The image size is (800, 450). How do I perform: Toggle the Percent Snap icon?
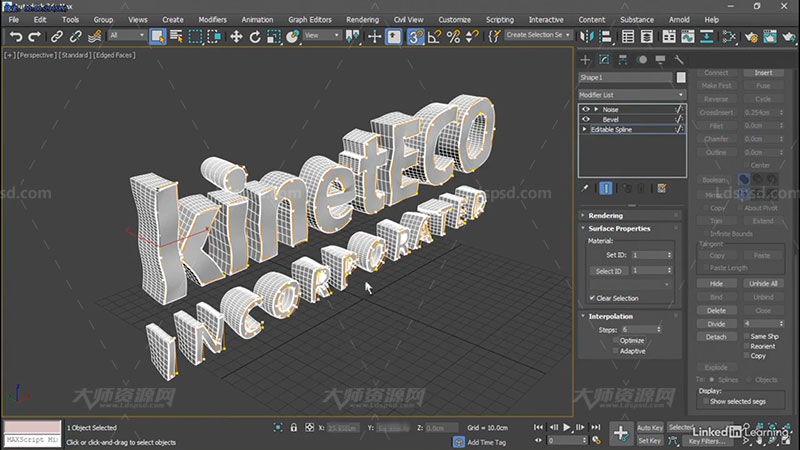453,36
